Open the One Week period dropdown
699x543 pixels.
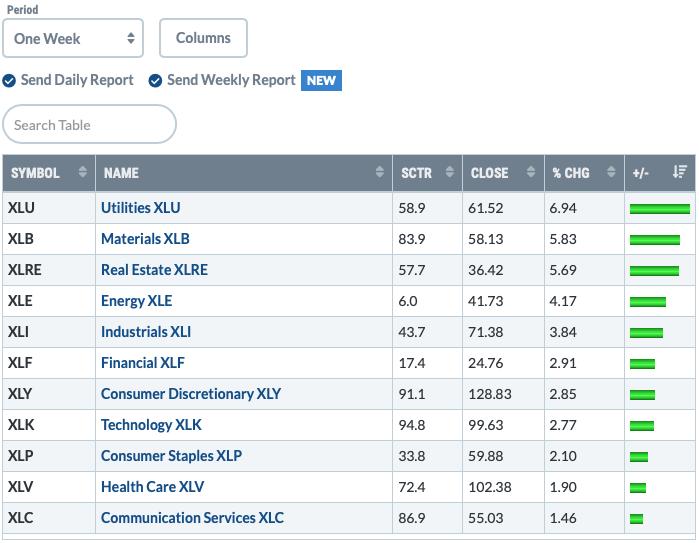tap(73, 38)
